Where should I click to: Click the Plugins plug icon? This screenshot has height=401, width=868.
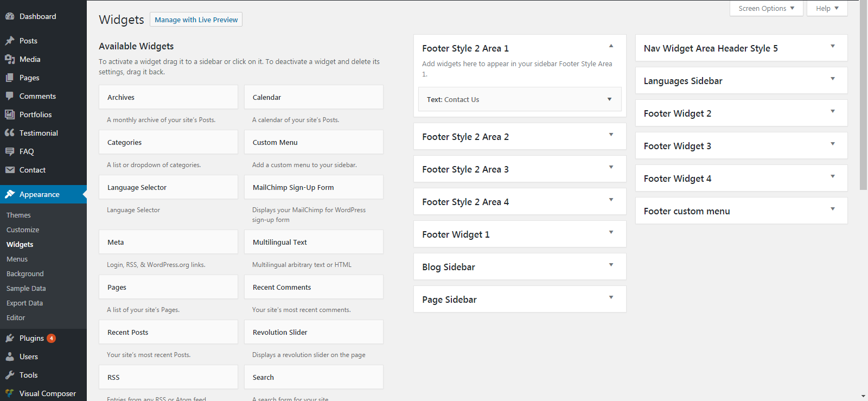point(10,338)
